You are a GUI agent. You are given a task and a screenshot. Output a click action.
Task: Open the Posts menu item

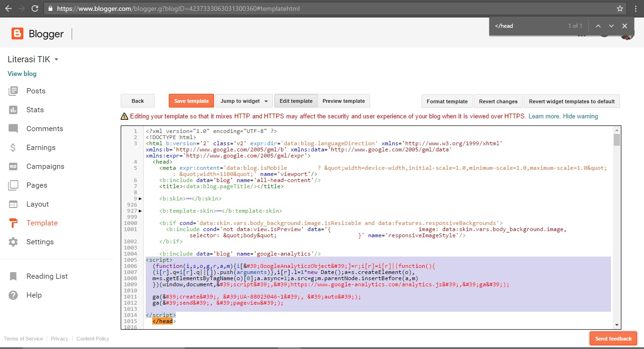pyautogui.click(x=36, y=91)
